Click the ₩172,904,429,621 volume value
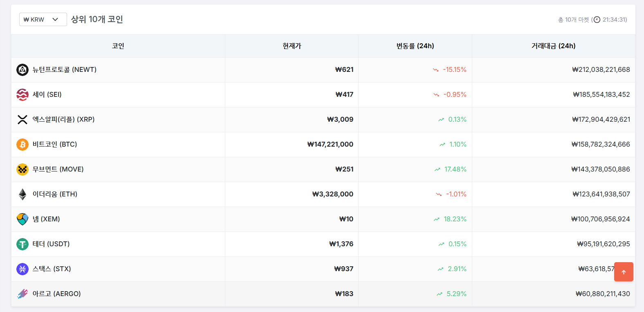Viewport: 644px width, 312px height. [x=601, y=120]
